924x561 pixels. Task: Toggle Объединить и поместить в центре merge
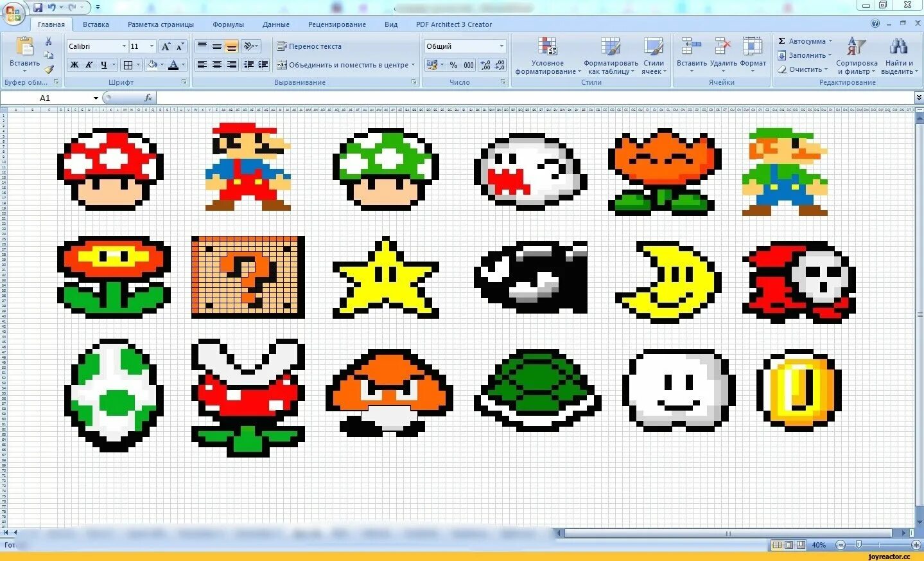[343, 65]
